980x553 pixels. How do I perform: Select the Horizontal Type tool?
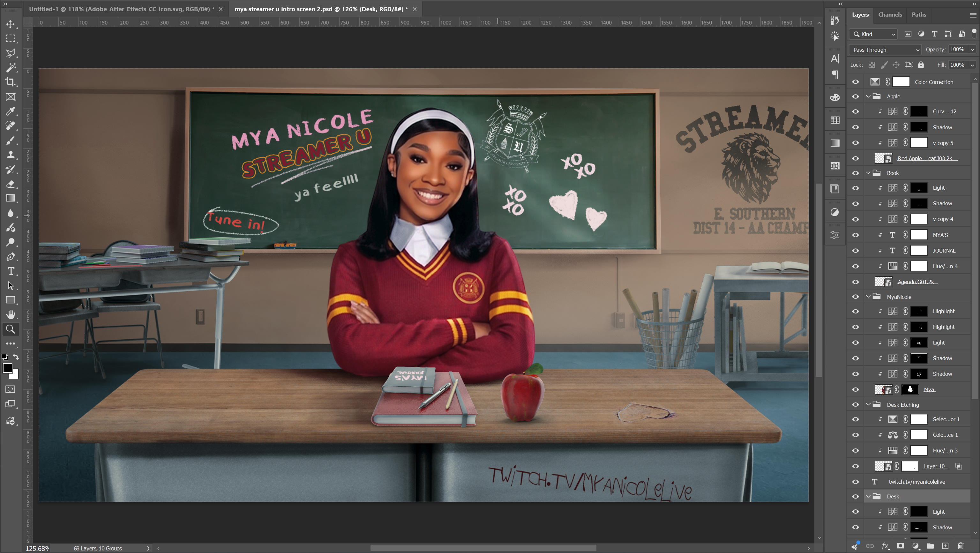click(x=10, y=271)
